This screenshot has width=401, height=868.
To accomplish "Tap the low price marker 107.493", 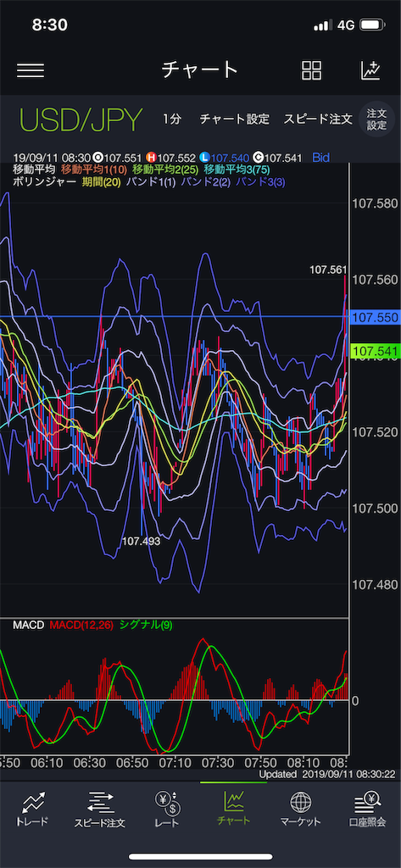I will pos(141,542).
